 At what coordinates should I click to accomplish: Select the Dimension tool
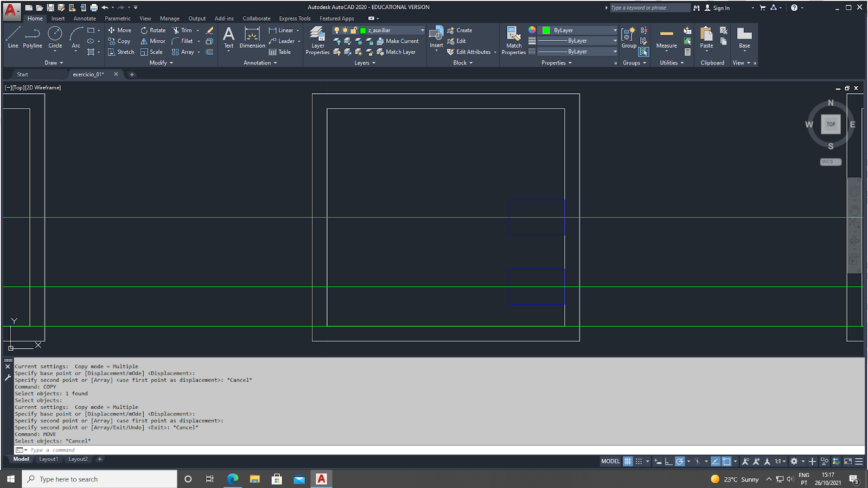pos(252,37)
